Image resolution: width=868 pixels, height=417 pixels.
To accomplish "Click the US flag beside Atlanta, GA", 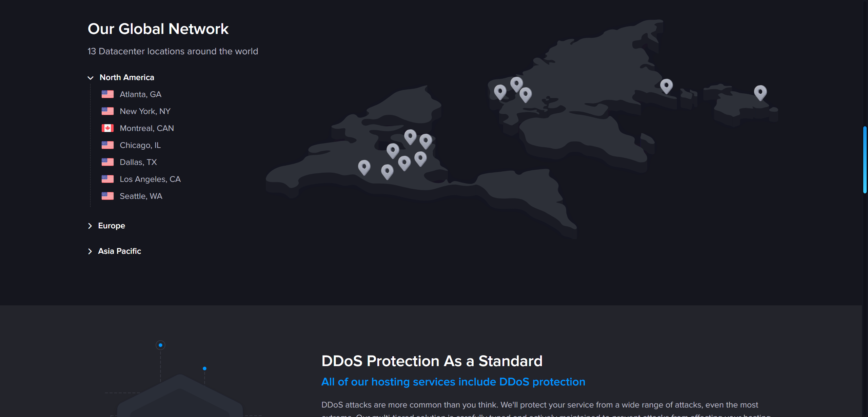I will pos(107,94).
